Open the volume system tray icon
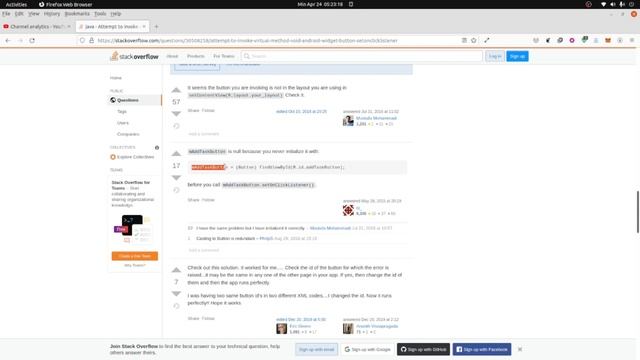The width and height of the screenshot is (640, 360). (x=613, y=4)
